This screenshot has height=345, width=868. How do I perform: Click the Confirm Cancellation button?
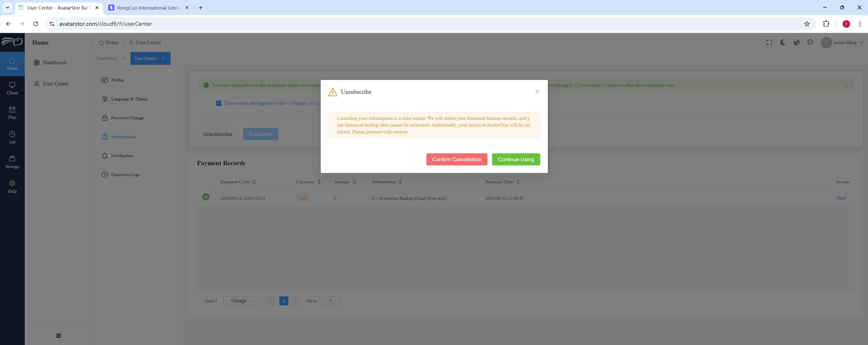coord(456,159)
